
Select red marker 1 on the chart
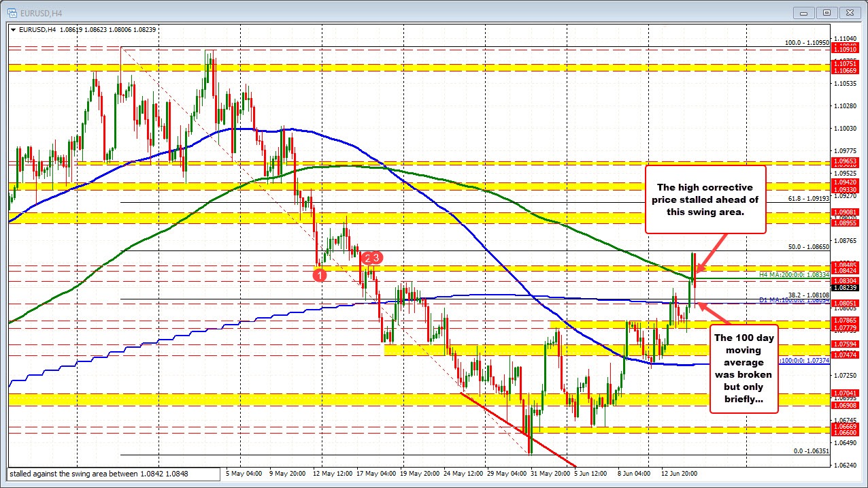pyautogui.click(x=320, y=275)
